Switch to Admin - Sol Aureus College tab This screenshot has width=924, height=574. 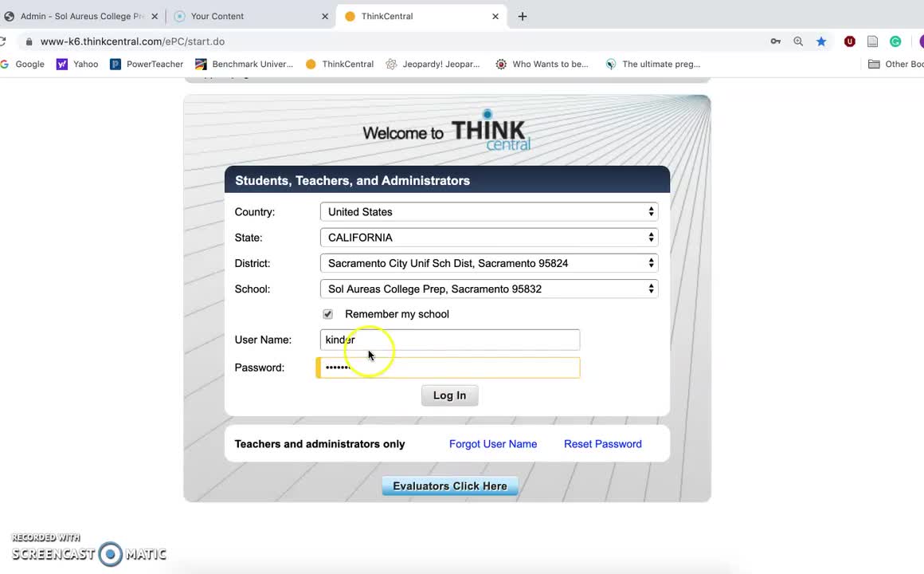click(x=80, y=17)
